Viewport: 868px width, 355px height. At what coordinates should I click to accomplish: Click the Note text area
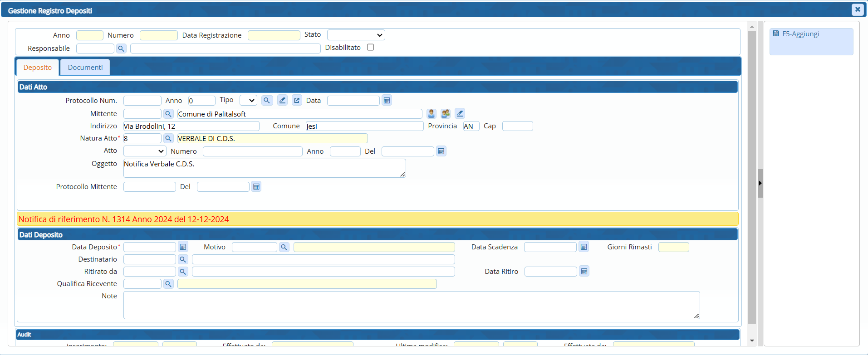[x=411, y=305]
